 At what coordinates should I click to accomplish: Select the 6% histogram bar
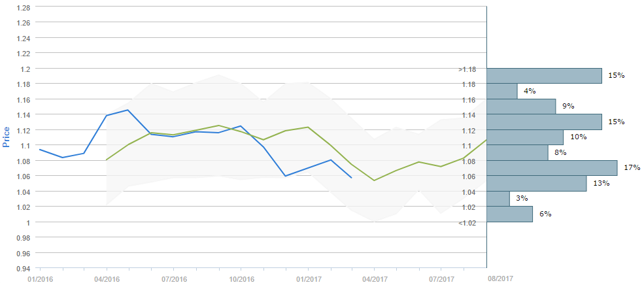pyautogui.click(x=509, y=214)
